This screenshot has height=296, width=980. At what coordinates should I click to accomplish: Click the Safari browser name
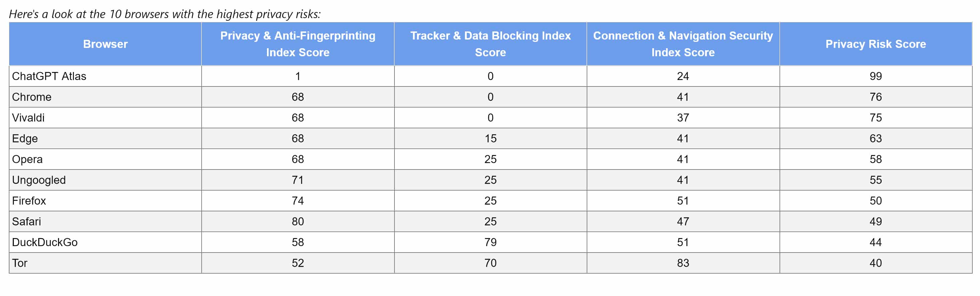[26, 222]
